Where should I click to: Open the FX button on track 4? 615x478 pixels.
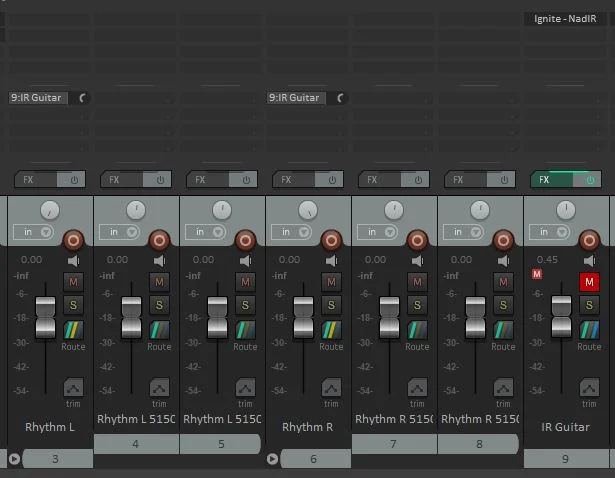point(114,180)
